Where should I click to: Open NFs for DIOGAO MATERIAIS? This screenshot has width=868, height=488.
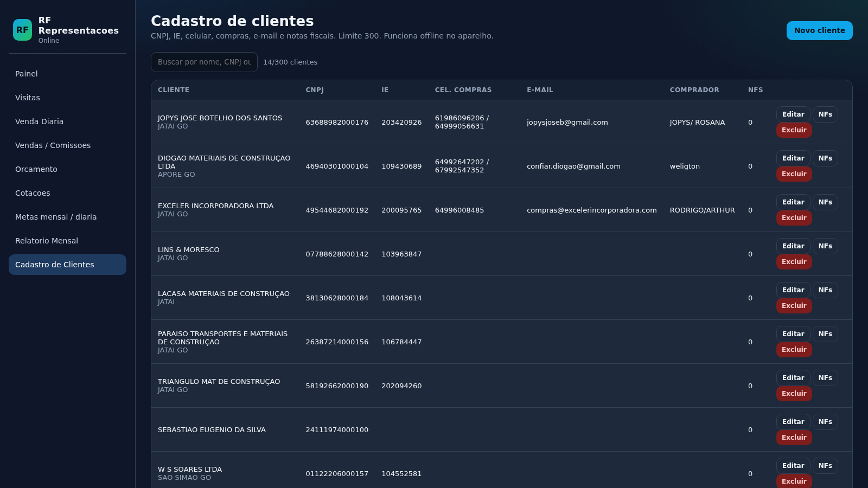tap(825, 158)
